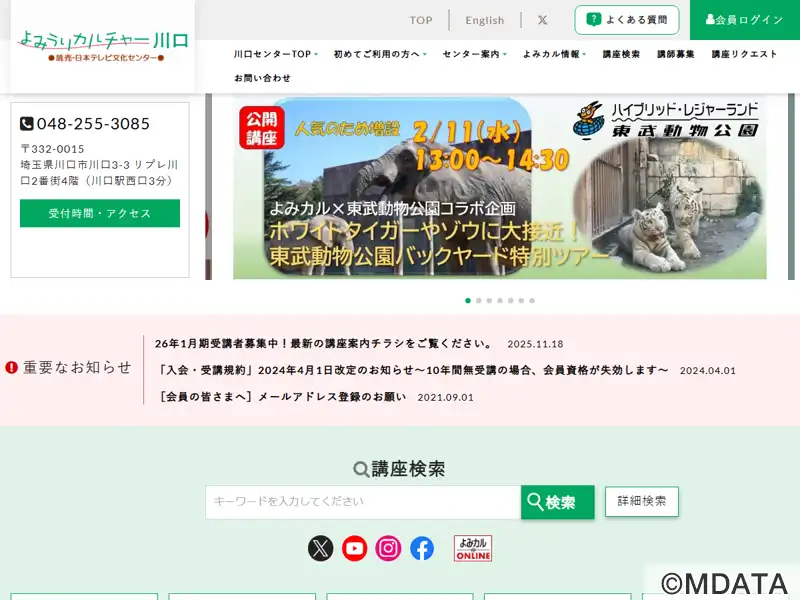The height and width of the screenshot is (600, 800).
Task: Expand the 初めてご利用の方へ menu
Action: pos(380,54)
